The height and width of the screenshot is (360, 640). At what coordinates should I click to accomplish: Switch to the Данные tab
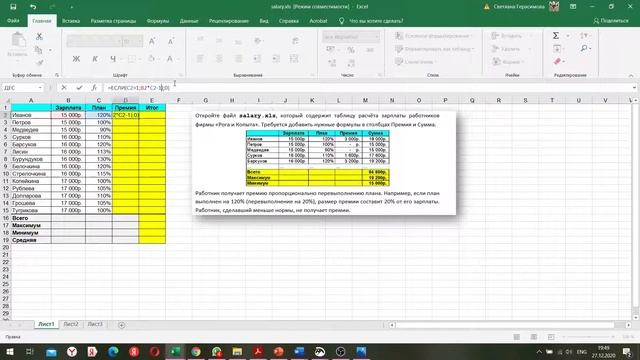coord(189,21)
